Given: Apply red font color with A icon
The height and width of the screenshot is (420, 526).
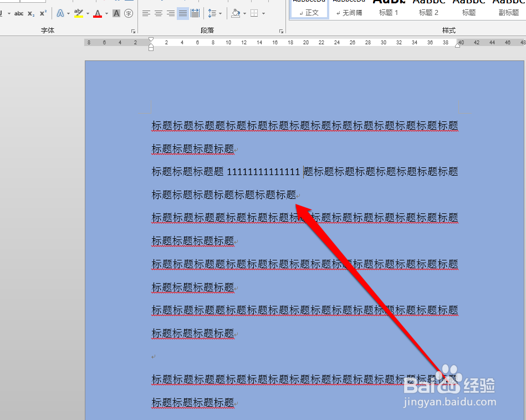Looking at the screenshot, I should tap(98, 13).
